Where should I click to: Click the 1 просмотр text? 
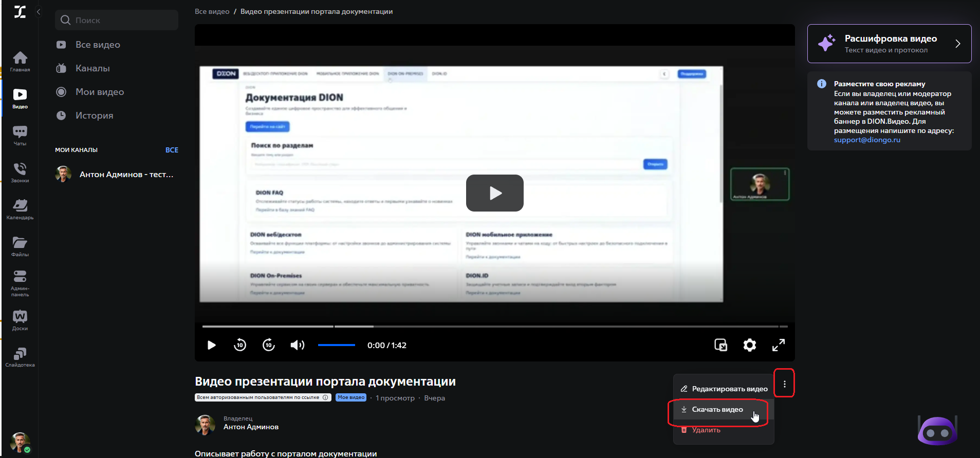pos(395,398)
